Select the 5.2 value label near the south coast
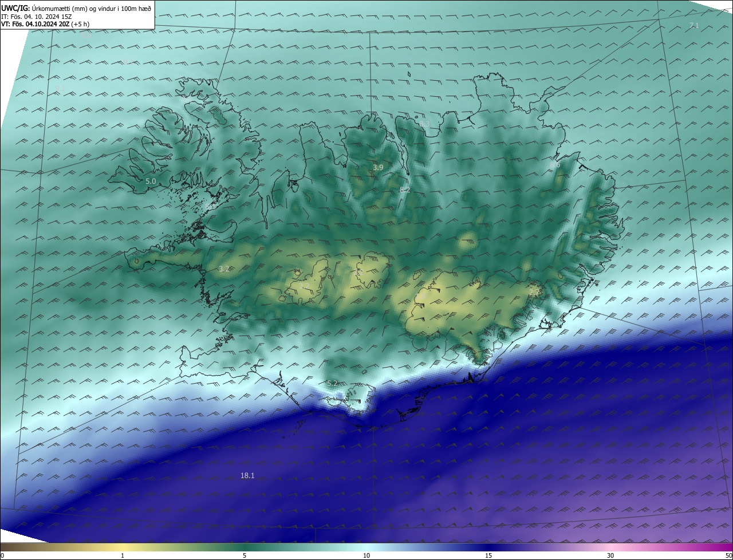733x560 pixels. [332, 383]
